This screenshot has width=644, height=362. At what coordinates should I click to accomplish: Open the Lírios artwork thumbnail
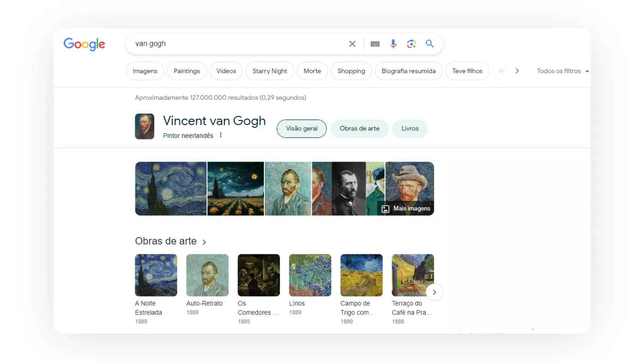(x=310, y=275)
